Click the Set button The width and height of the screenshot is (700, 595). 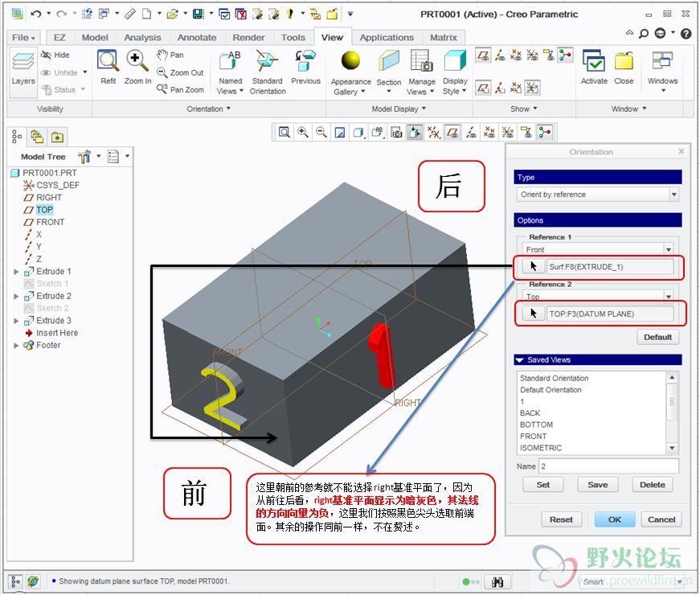(542, 485)
